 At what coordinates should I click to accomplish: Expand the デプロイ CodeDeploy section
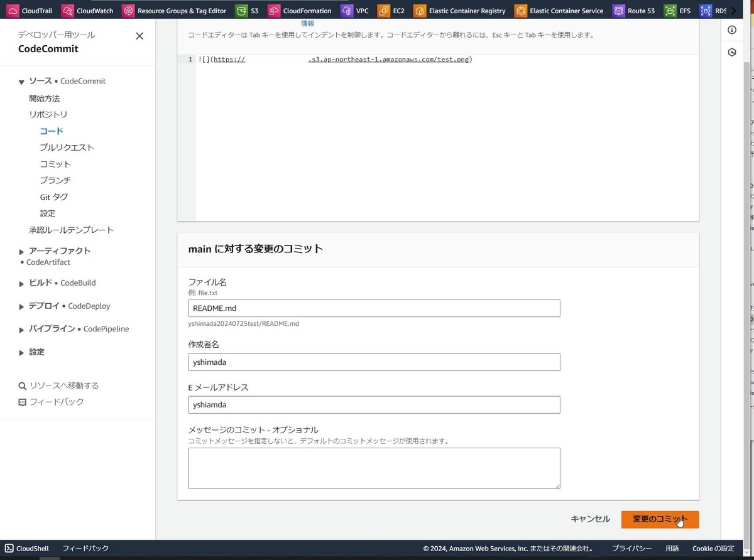click(x=22, y=307)
